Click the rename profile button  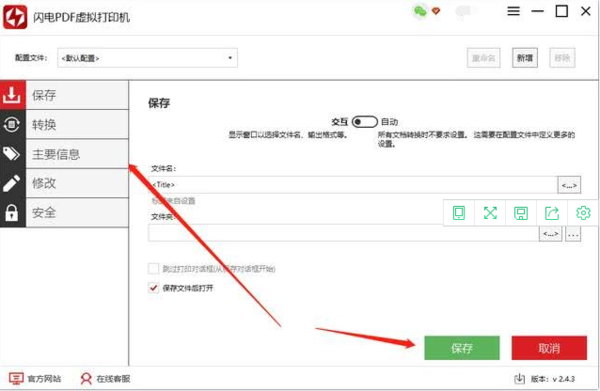(x=483, y=58)
